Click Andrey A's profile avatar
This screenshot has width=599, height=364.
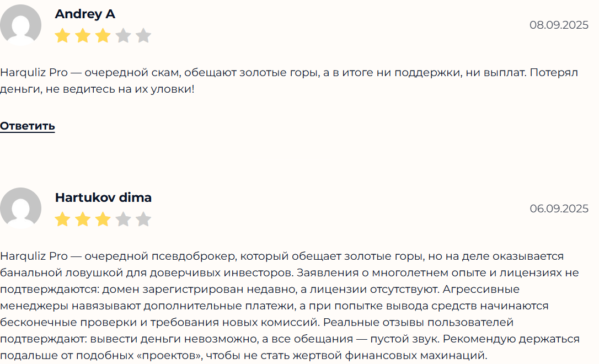20,25
